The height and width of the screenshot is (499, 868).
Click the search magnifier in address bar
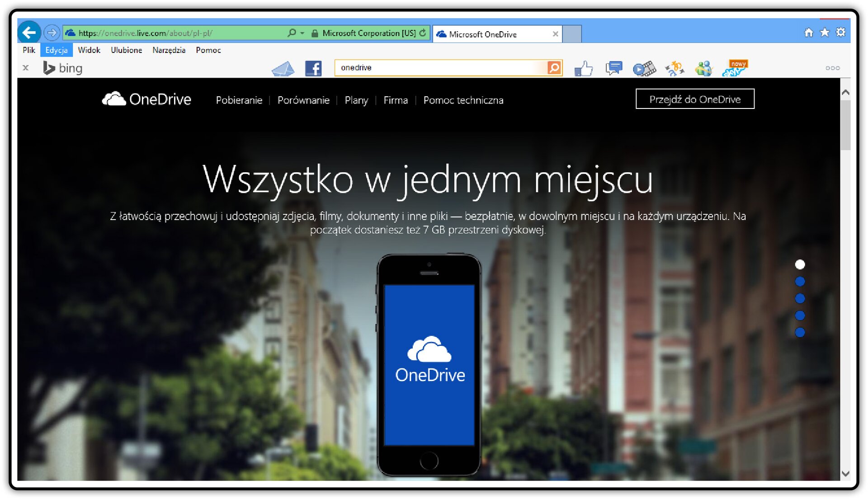coord(292,33)
